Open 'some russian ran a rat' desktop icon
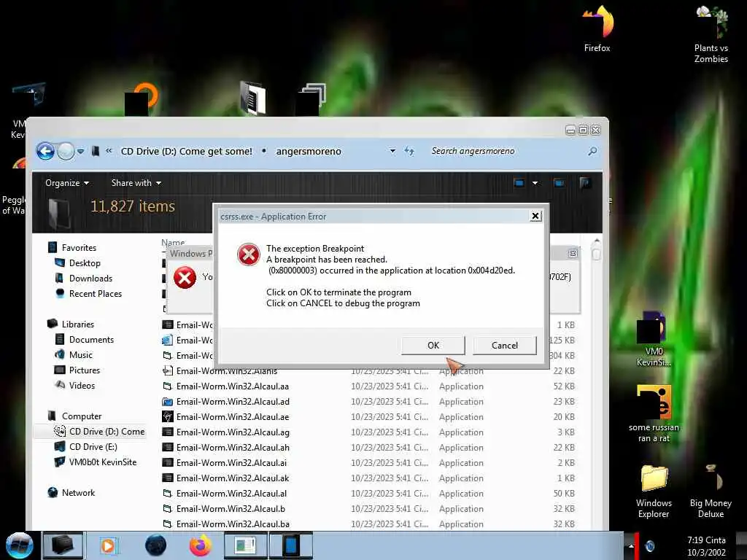 (x=654, y=413)
